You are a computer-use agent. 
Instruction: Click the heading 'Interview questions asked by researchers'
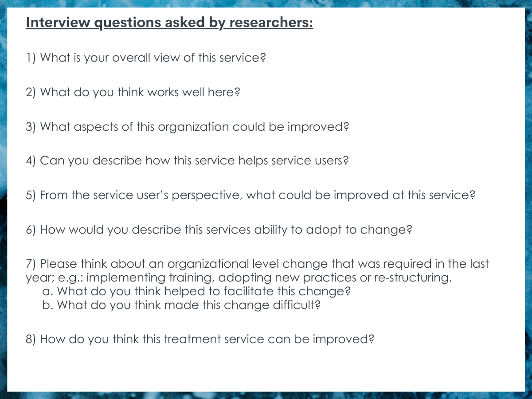pos(169,23)
